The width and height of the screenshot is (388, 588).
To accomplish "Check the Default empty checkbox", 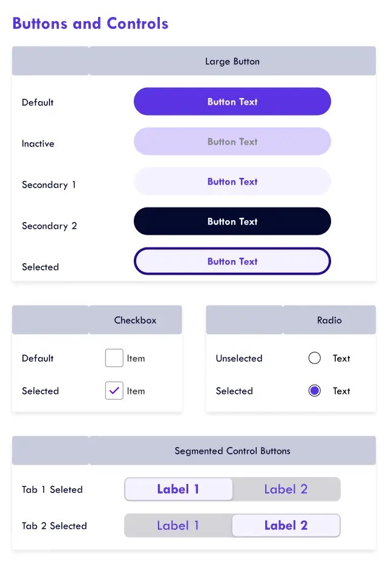I will click(x=114, y=358).
